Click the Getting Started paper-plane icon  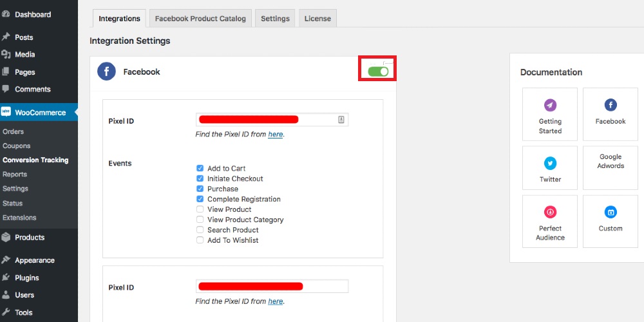pyautogui.click(x=550, y=105)
